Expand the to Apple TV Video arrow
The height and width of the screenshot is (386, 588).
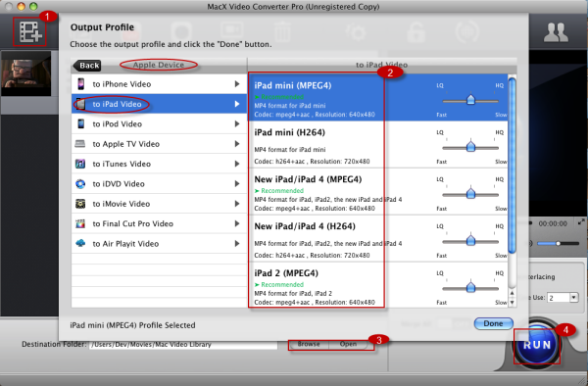[237, 144]
